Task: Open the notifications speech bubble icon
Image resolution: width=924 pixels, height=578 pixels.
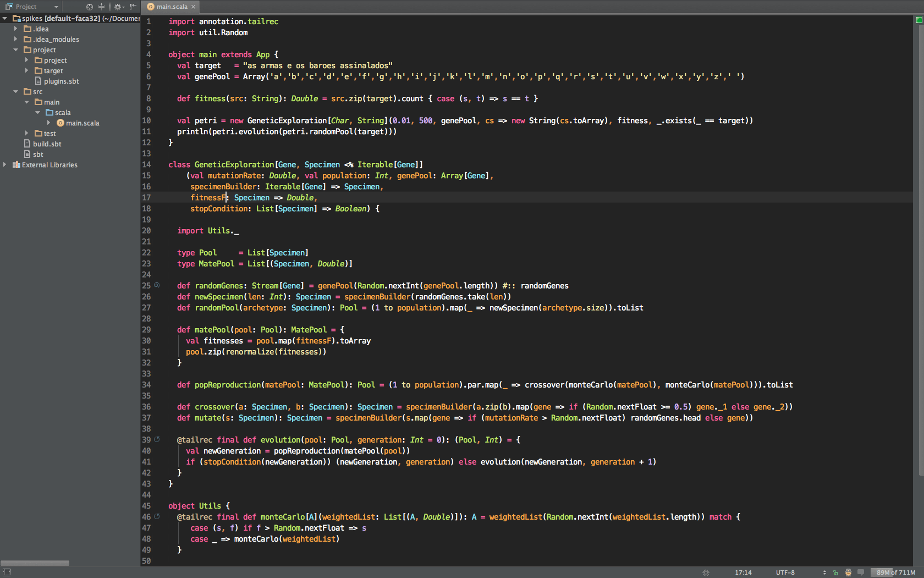Action: point(861,572)
